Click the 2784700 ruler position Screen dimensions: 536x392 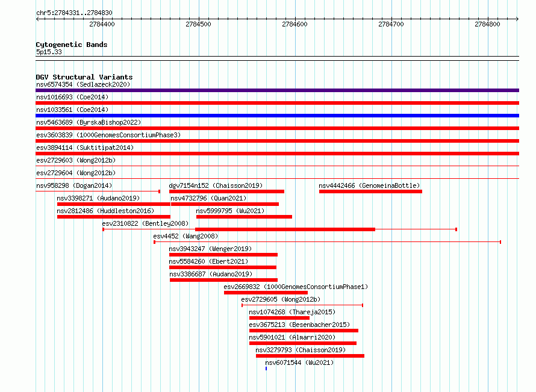pos(391,24)
